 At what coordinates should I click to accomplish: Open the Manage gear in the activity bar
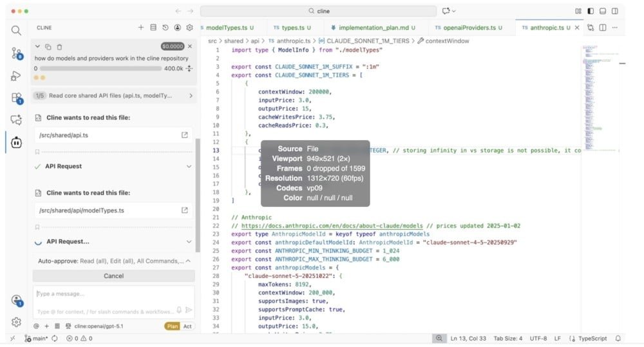point(16,322)
